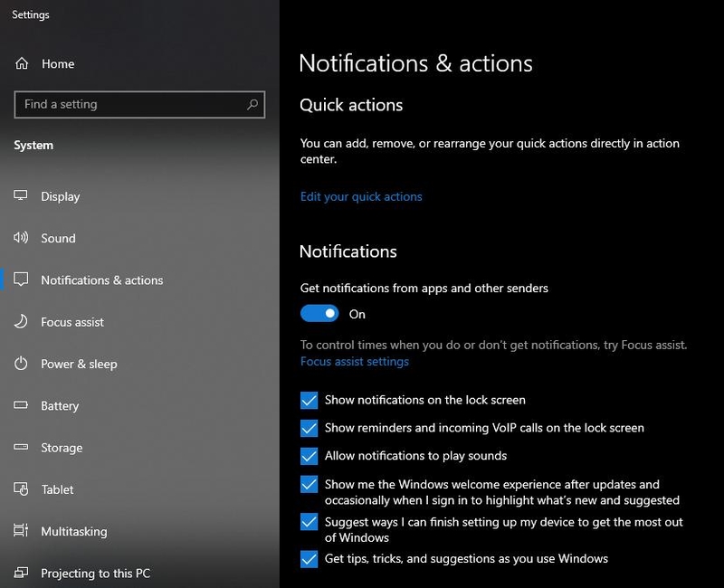Open the Multitasking settings label
Image resolution: width=724 pixels, height=588 pixels.
(x=74, y=532)
